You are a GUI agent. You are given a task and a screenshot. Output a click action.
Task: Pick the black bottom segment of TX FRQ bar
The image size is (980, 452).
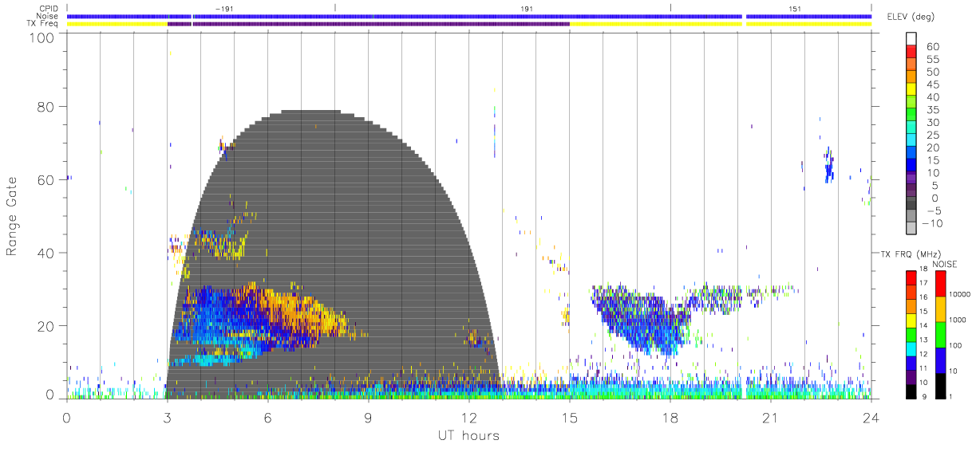click(911, 391)
